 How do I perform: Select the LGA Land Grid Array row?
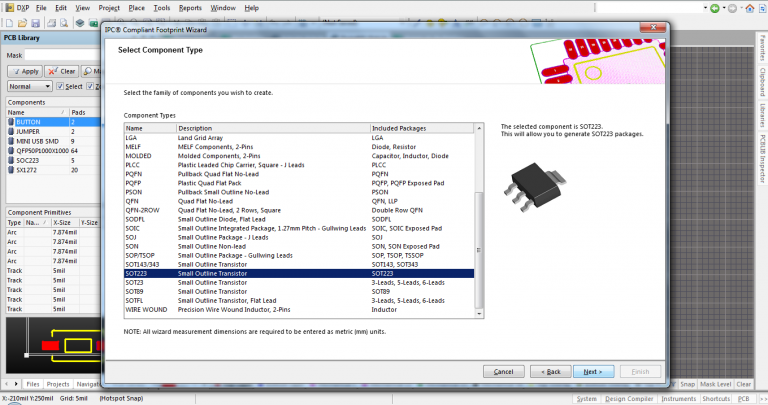299,138
